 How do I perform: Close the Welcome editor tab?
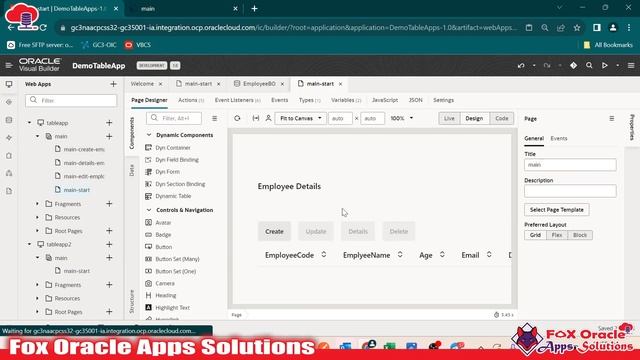point(160,84)
